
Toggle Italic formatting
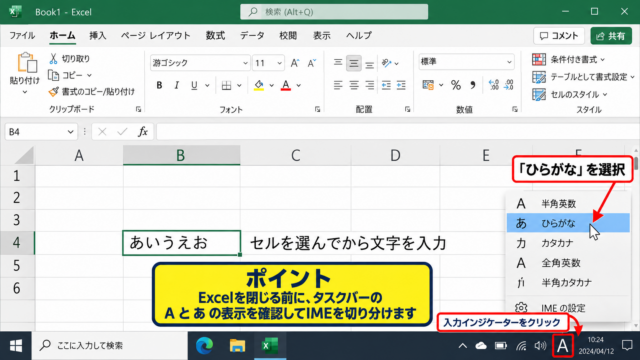click(176, 85)
